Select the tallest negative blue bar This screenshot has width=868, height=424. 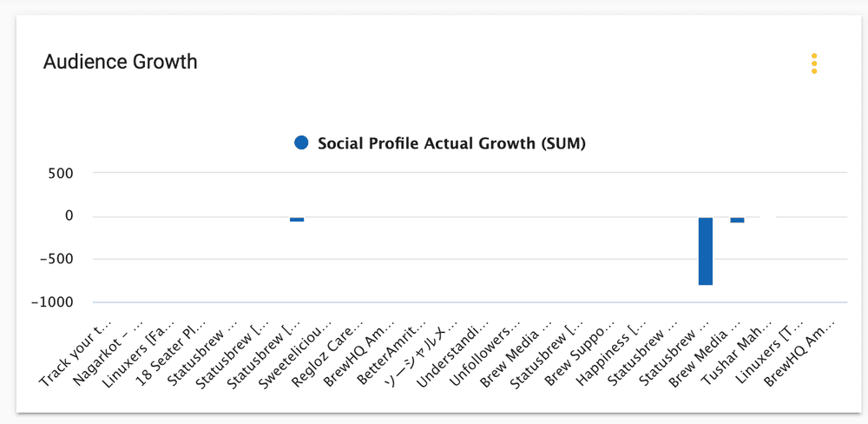coord(706,251)
